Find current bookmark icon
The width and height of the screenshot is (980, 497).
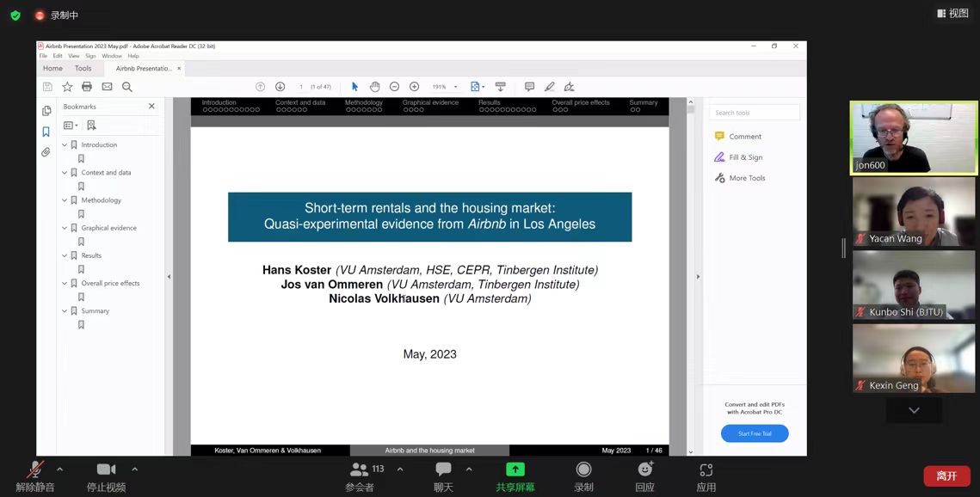coord(91,125)
